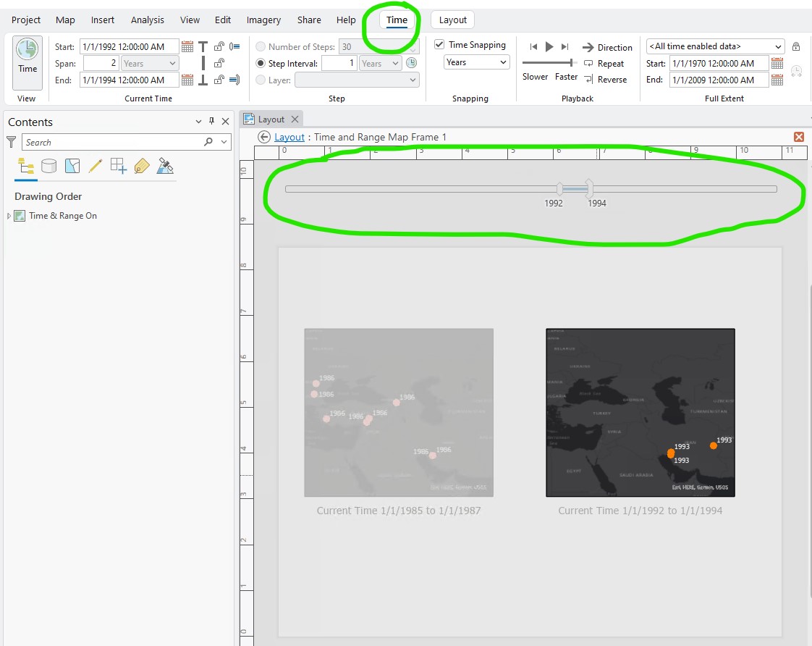Enable the Time Snapping checkbox
The width and height of the screenshot is (812, 646).
[x=439, y=44]
